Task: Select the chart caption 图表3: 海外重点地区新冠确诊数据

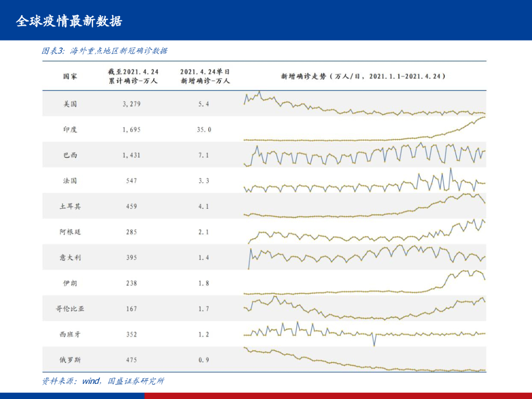Action: coord(104,51)
